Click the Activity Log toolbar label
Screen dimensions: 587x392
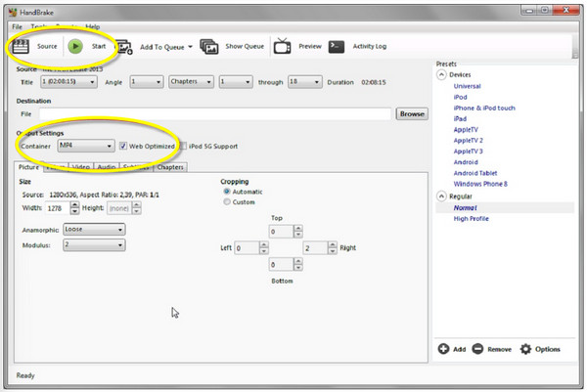370,46
